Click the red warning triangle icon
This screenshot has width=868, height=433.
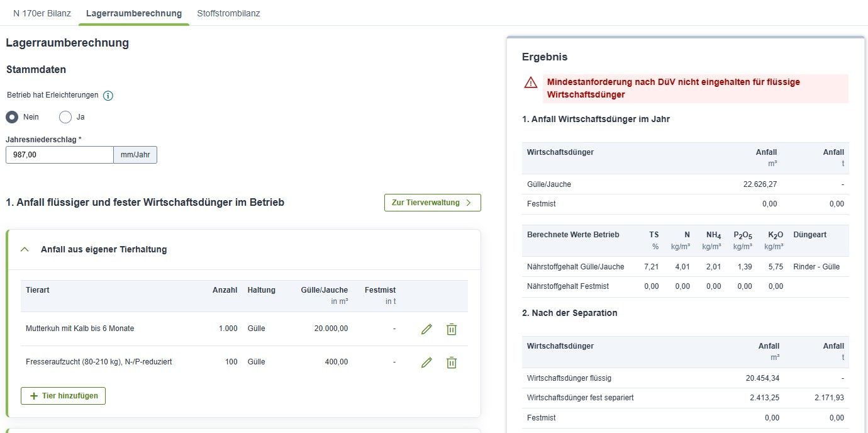tap(531, 82)
